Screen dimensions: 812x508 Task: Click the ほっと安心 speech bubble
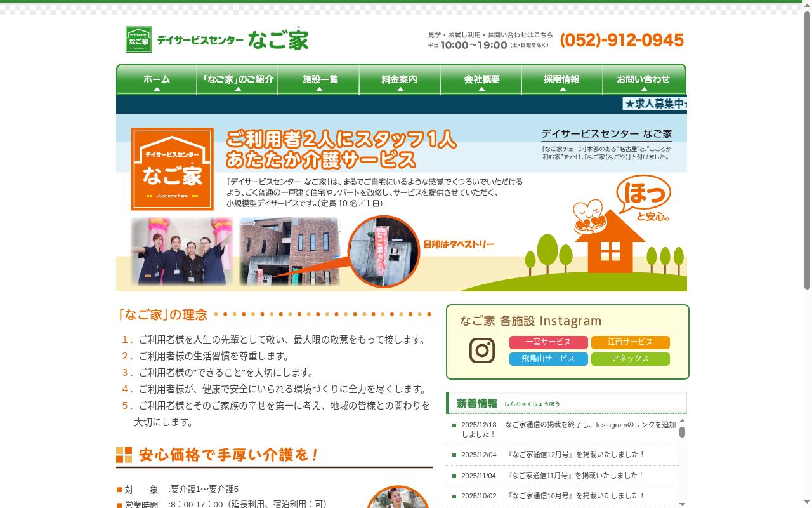click(644, 197)
